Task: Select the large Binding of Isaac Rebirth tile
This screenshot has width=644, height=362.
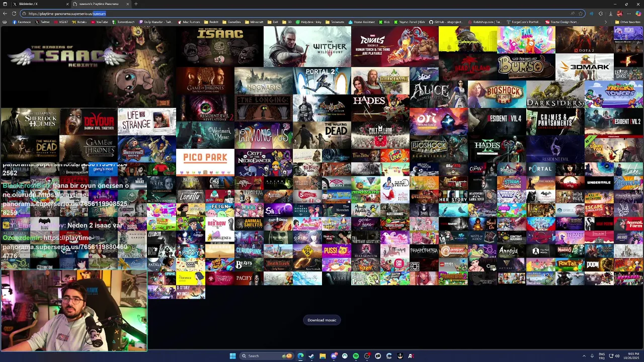Action: tap(88, 67)
